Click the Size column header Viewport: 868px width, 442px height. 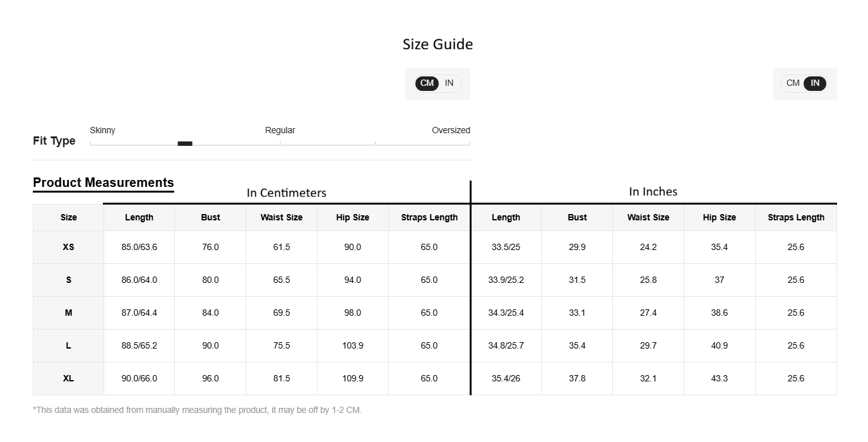pyautogui.click(x=69, y=217)
